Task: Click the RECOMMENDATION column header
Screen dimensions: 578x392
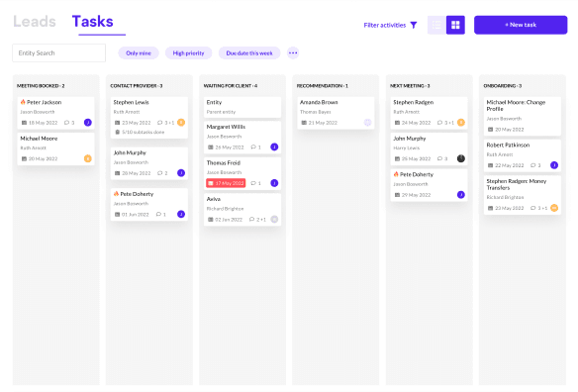Action: pos(323,86)
